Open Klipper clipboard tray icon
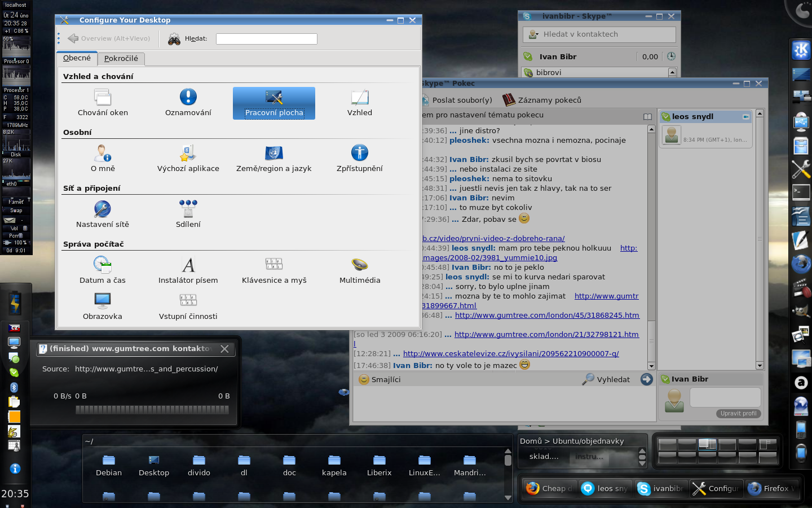Viewport: 812px width, 508px height. pos(14,402)
